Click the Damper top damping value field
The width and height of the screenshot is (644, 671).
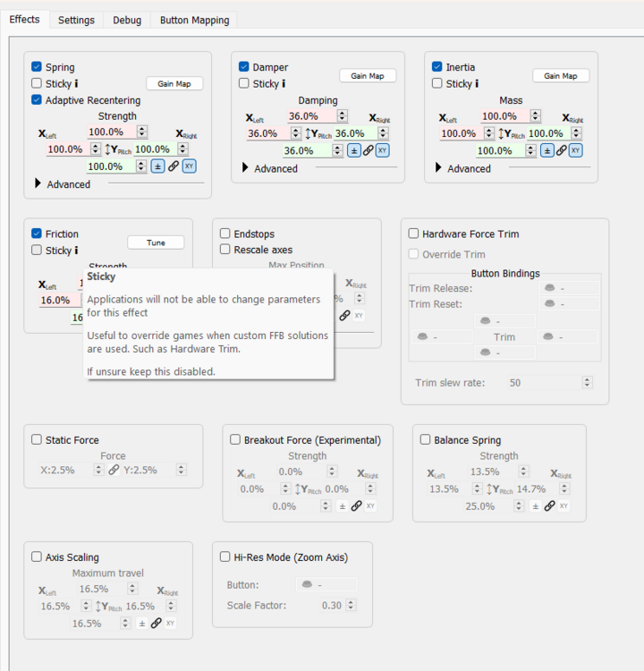pyautogui.click(x=312, y=116)
